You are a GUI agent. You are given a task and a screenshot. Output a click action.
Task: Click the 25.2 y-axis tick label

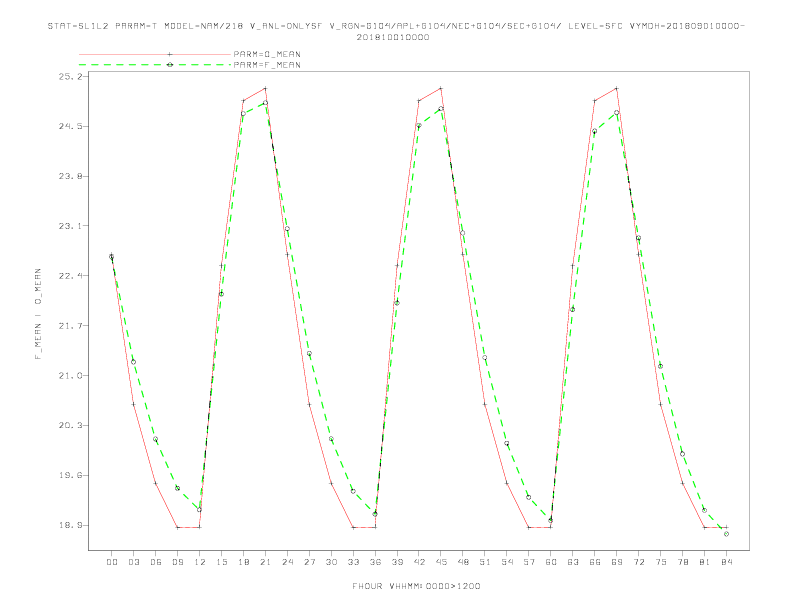coord(70,76)
